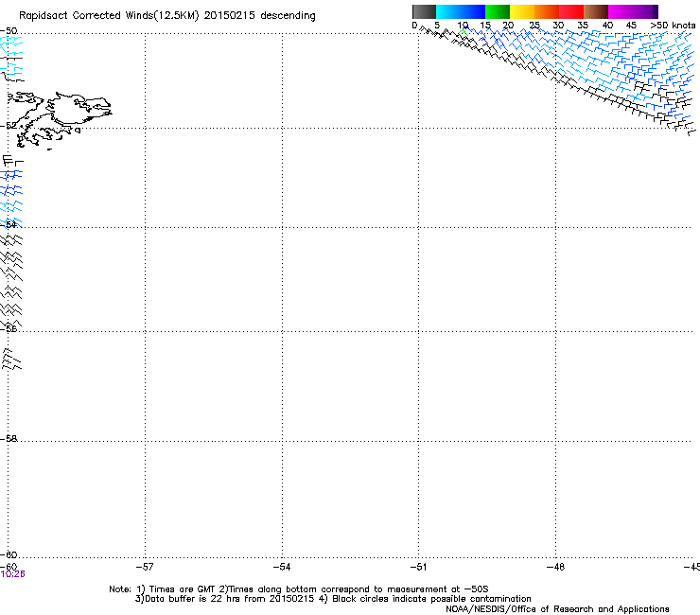Click the '25' label under the color bar
Screen dimensions: 700x615
pos(534,25)
